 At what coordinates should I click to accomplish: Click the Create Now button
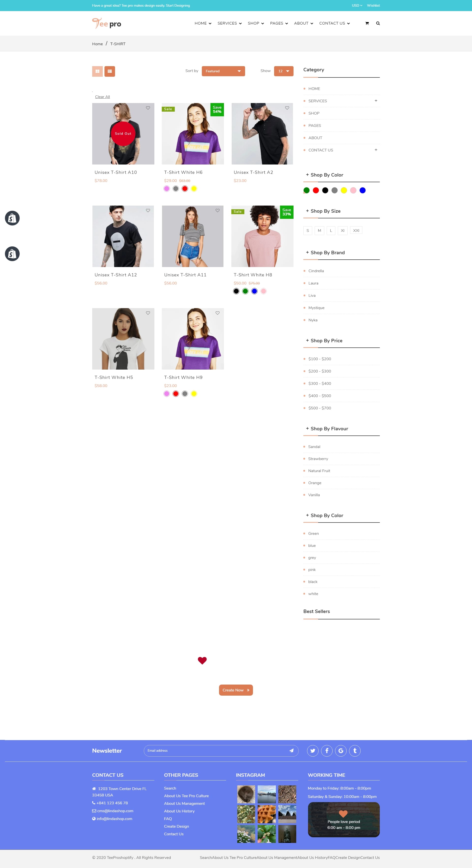(236, 690)
